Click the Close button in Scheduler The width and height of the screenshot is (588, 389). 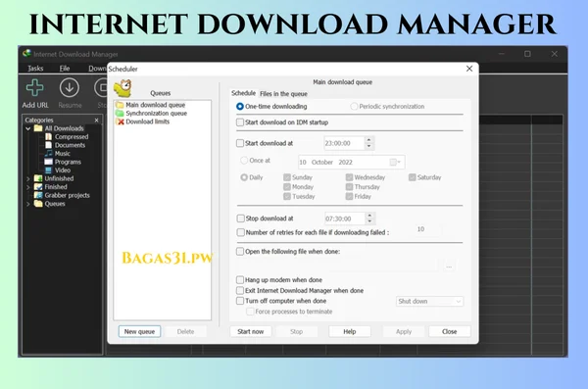(x=449, y=331)
